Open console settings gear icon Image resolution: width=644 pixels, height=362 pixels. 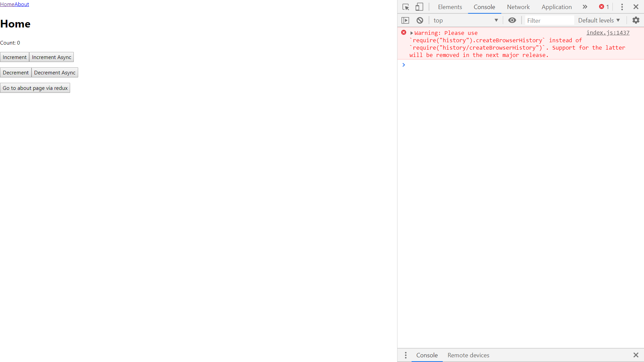click(x=636, y=20)
